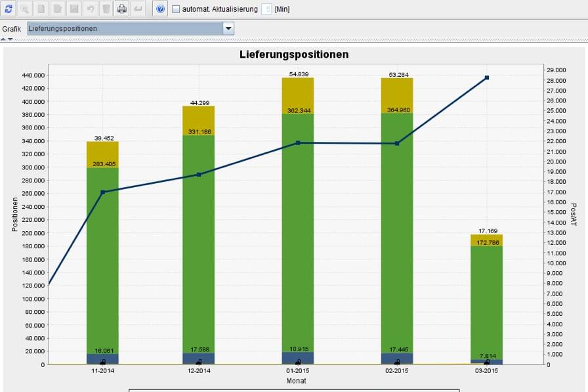Click the magnifier zoom icon
Viewport: 588px width, 392px height.
coord(24,9)
